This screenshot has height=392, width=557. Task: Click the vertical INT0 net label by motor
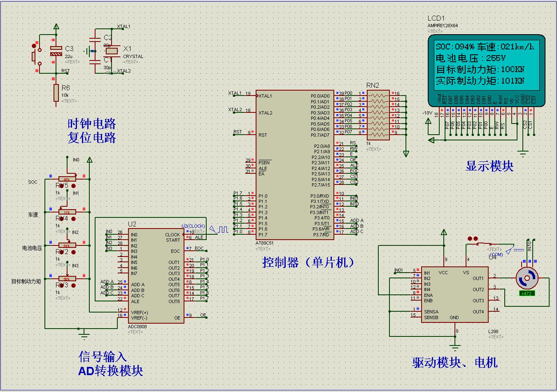[x=530, y=246]
